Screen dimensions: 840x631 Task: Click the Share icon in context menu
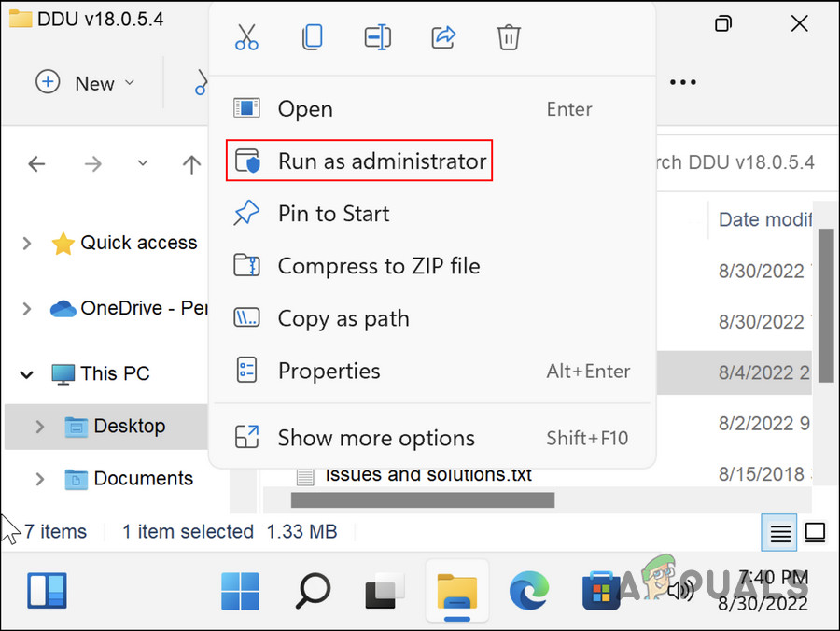[443, 37]
